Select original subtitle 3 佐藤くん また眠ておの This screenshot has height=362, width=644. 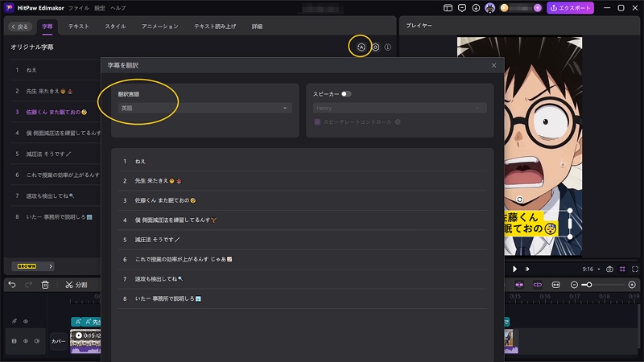(56, 112)
